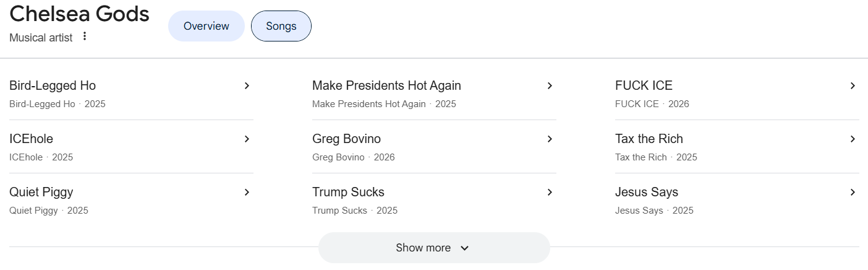Open the Make Presidents Hot Again song
Viewport: 868px width, 270px height.
click(386, 85)
